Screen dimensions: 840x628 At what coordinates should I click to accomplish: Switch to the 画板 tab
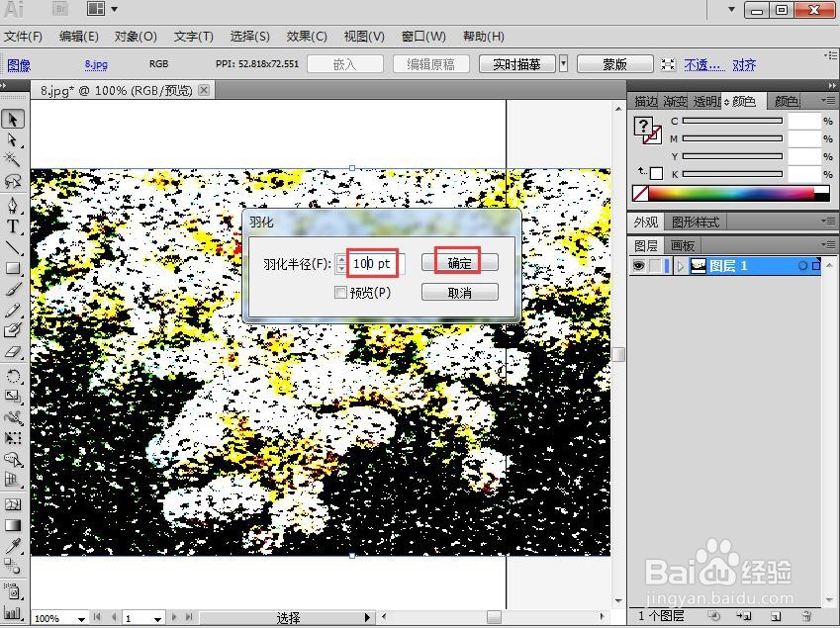click(x=682, y=244)
